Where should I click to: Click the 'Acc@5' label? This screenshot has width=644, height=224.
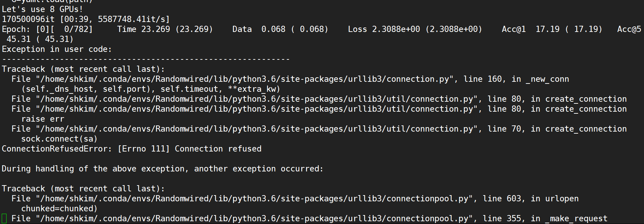[x=629, y=29]
